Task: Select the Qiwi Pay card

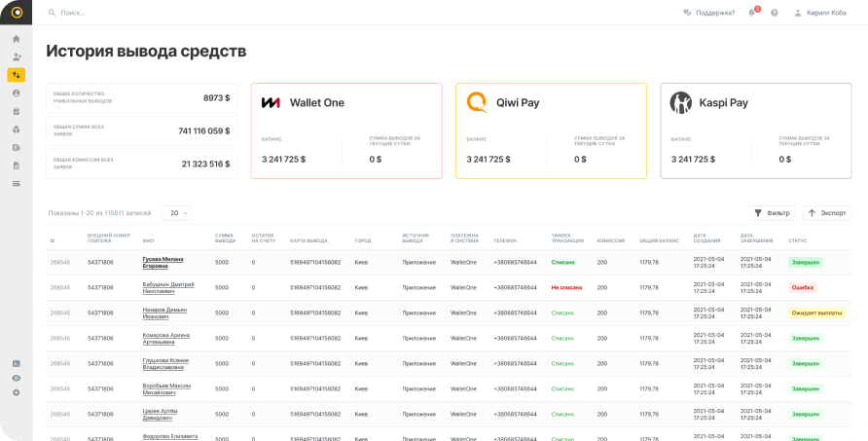Action: (x=551, y=130)
